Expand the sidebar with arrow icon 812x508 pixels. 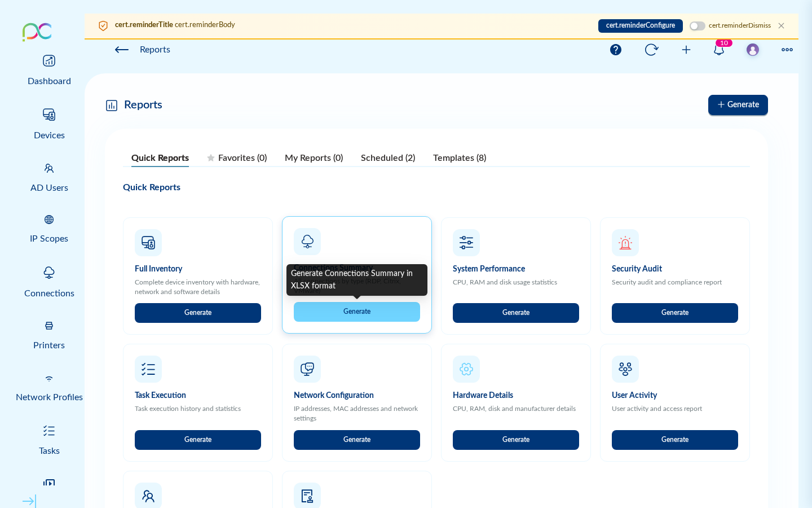point(29,501)
